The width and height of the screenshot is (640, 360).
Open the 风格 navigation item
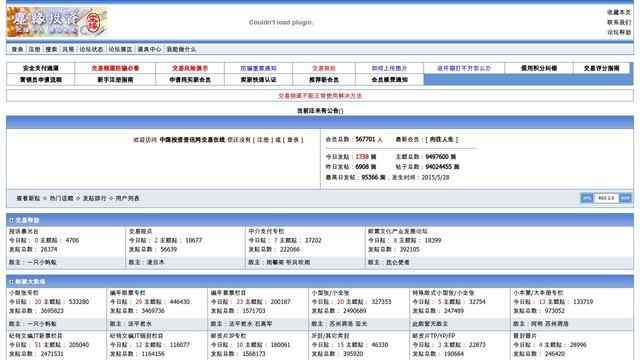pyautogui.click(x=68, y=49)
